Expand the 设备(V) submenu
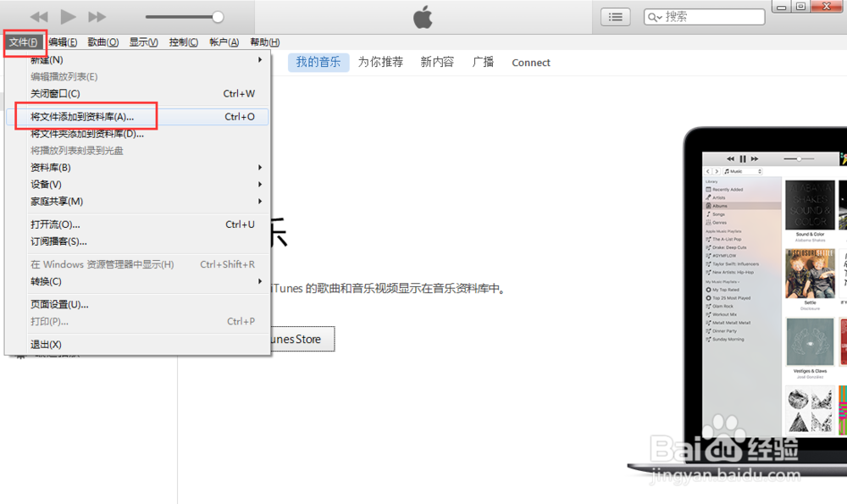Viewport: 847px width, 504px height. pyautogui.click(x=137, y=184)
